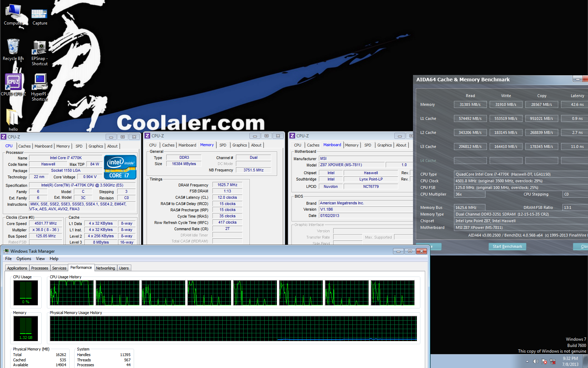Click the CPU-Z logo of the first CPU-Z window
The image size is (588, 368).
(3, 137)
